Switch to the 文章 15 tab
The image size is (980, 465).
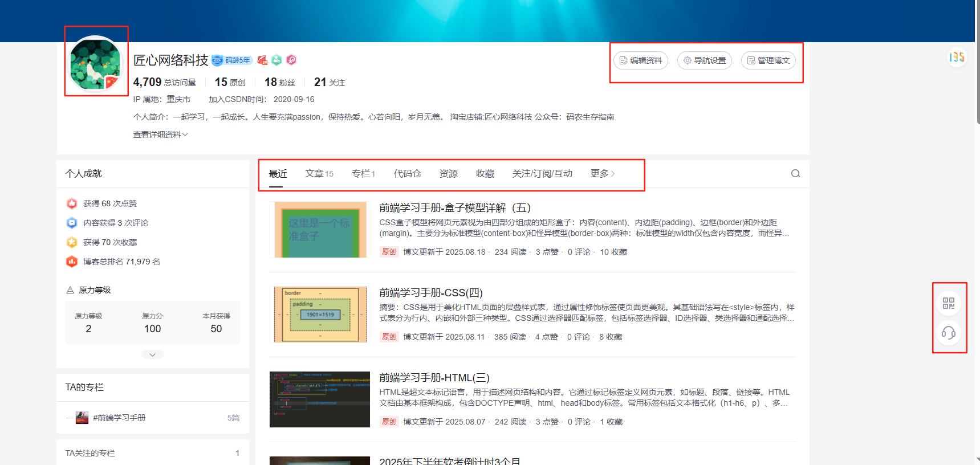319,174
